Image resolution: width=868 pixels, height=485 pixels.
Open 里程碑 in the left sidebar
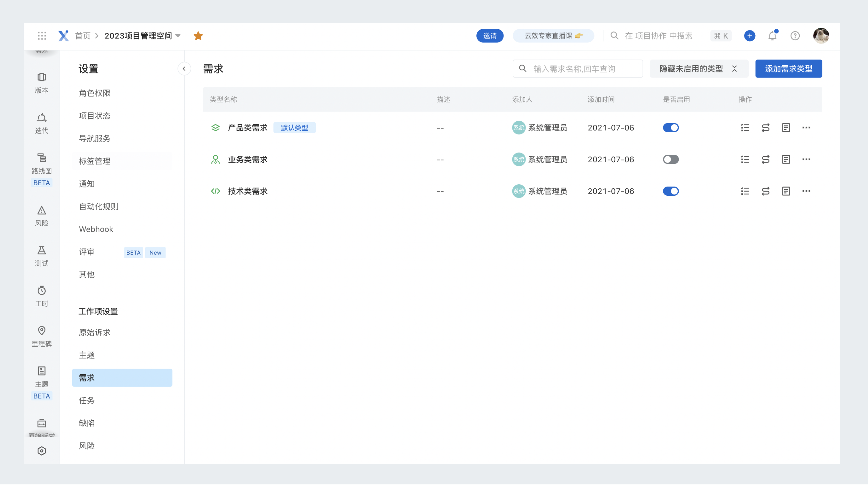[42, 337]
